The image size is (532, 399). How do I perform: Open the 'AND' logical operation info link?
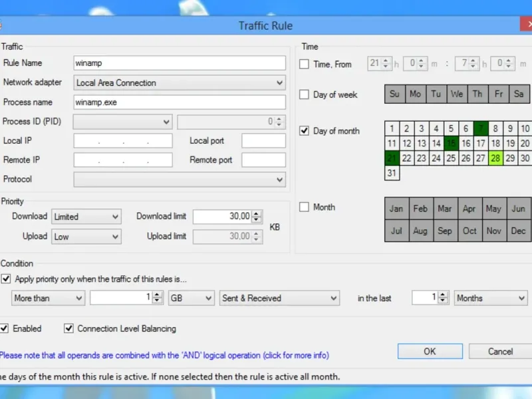(164, 355)
